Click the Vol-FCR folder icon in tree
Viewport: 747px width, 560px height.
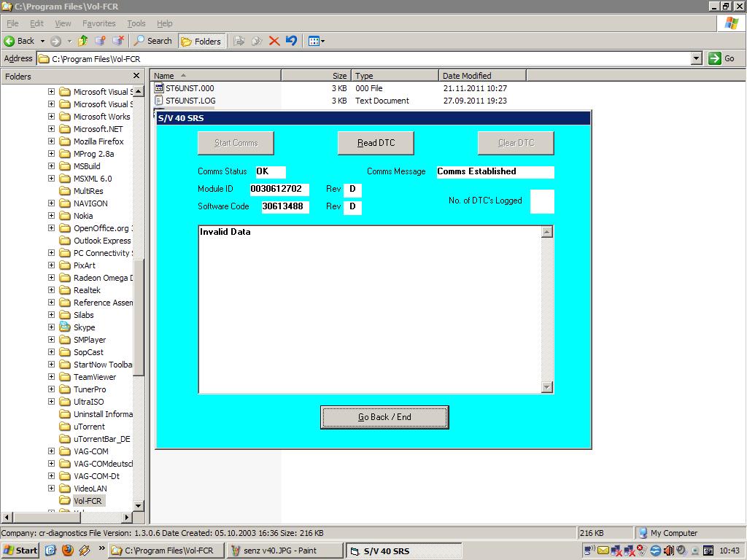click(65, 500)
